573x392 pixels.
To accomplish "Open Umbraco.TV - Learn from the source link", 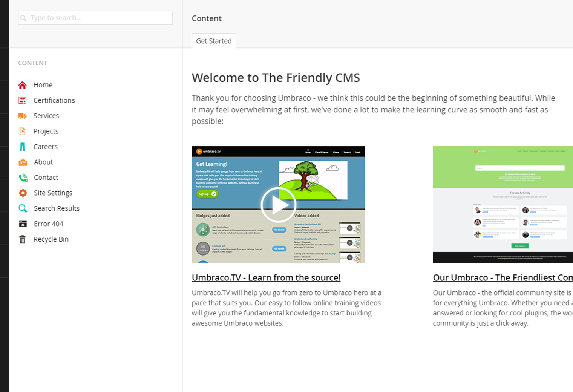I will [x=266, y=277].
